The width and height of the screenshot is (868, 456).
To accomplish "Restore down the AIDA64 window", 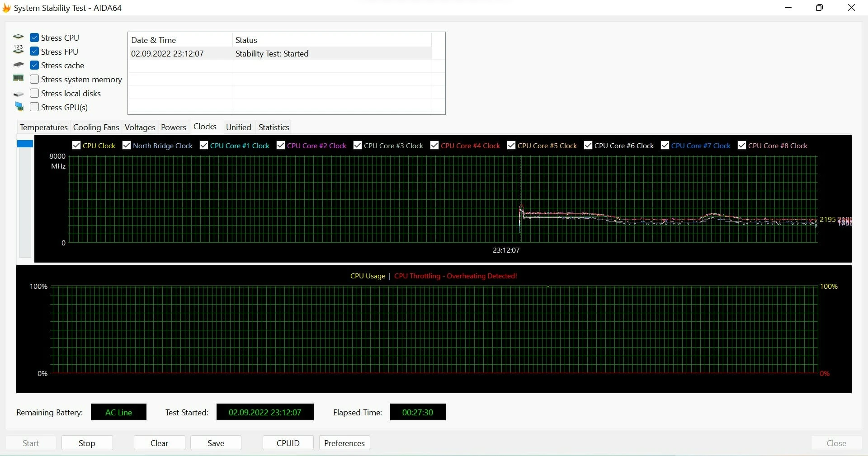I will [819, 8].
